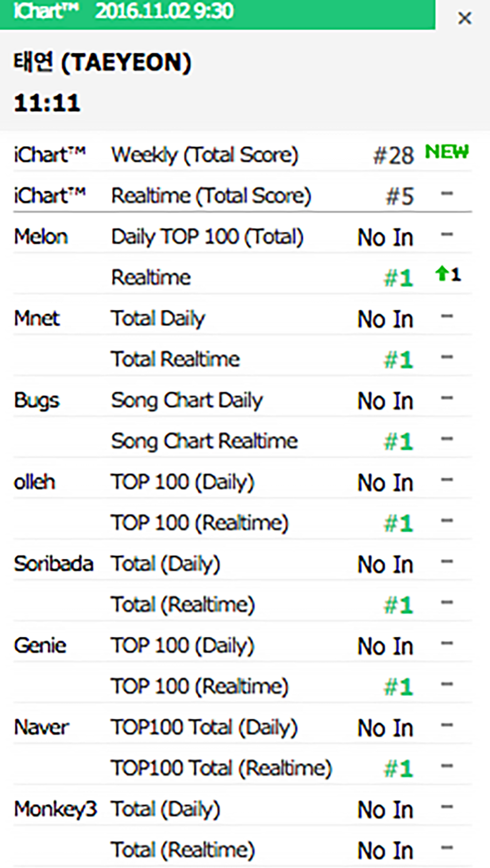Click Melon Realtime #1 rank
This screenshot has height=868, width=490.
click(398, 278)
